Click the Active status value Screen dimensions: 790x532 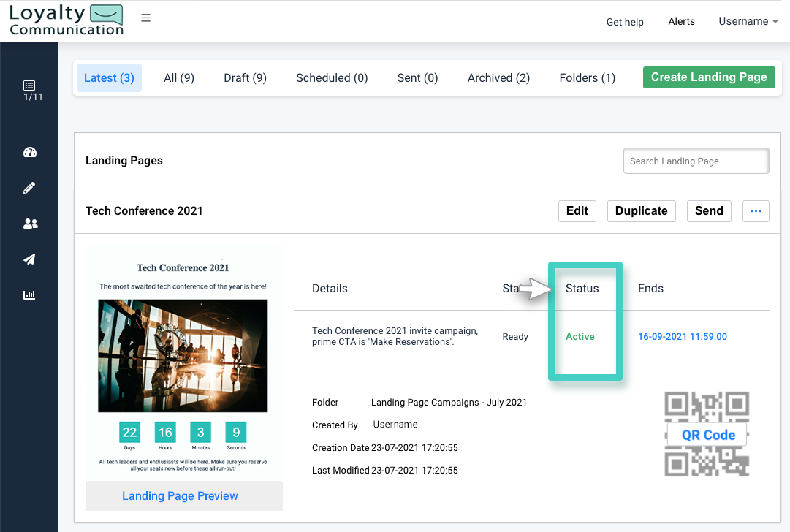tap(580, 337)
